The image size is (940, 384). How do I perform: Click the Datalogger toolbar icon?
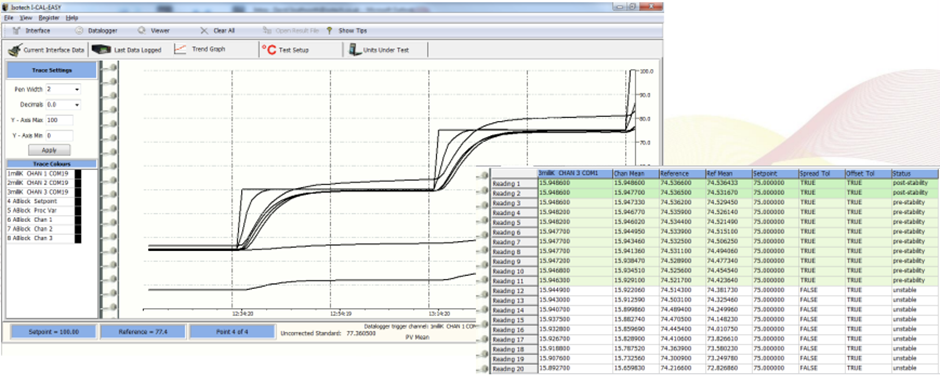point(79,31)
